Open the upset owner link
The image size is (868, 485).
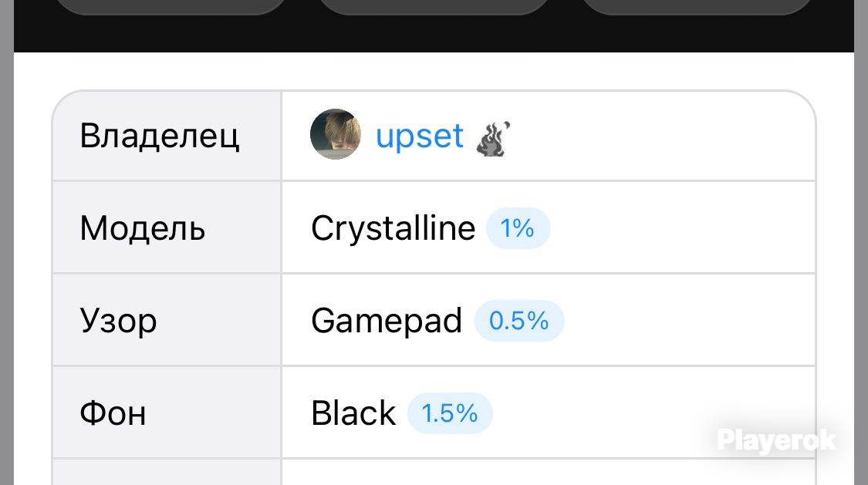point(420,136)
